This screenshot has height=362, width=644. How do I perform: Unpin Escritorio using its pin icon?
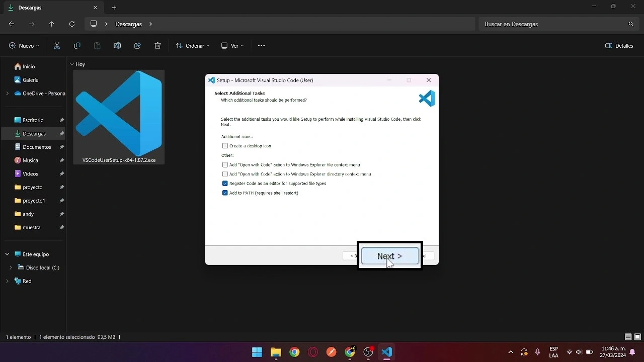pyautogui.click(x=62, y=120)
